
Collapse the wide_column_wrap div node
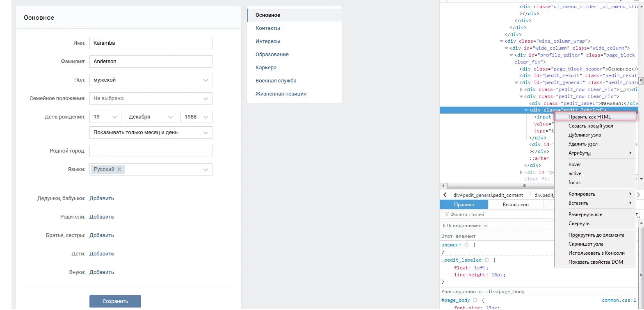[501, 41]
